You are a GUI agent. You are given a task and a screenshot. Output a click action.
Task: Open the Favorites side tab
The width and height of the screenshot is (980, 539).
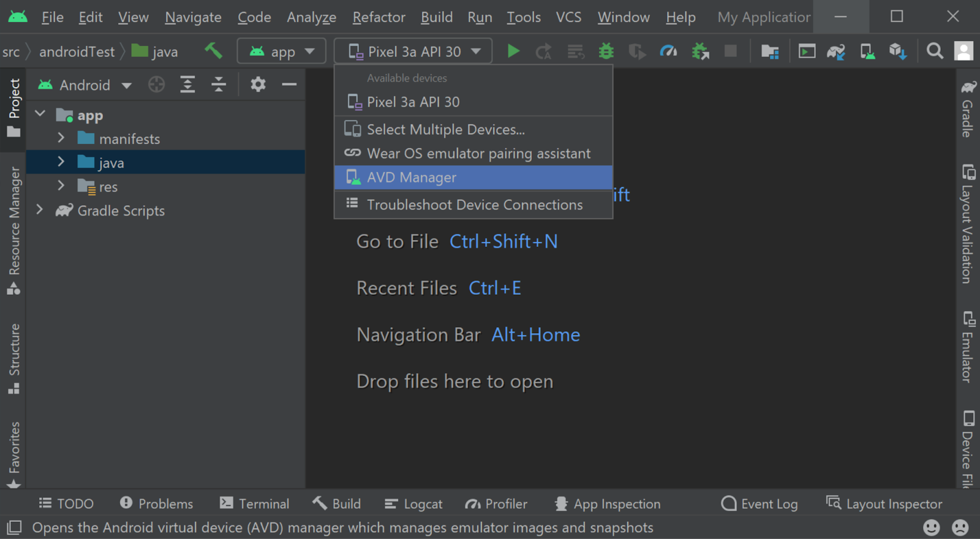[x=13, y=454]
